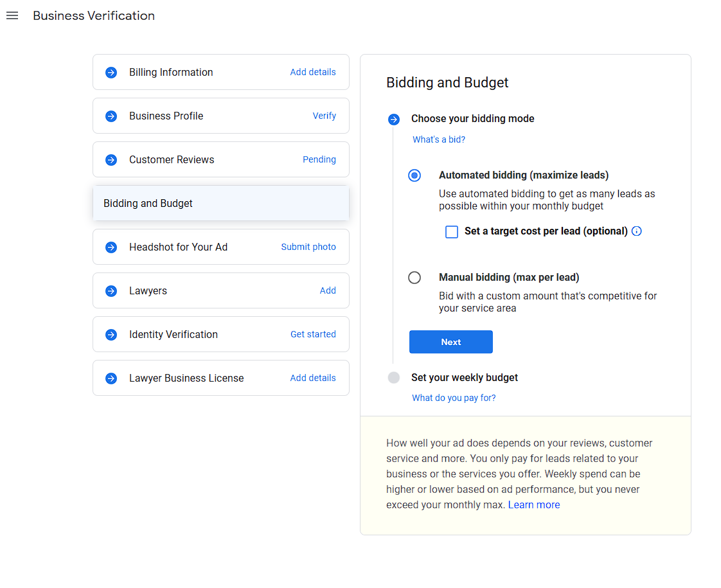Enable the Set a target cost per lead checkbox
The height and width of the screenshot is (588, 721).
coord(452,232)
